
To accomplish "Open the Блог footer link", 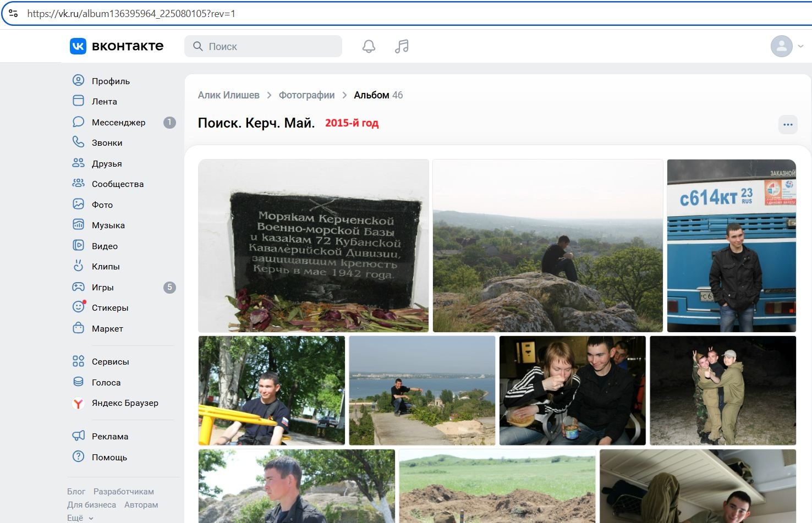I will click(x=76, y=492).
